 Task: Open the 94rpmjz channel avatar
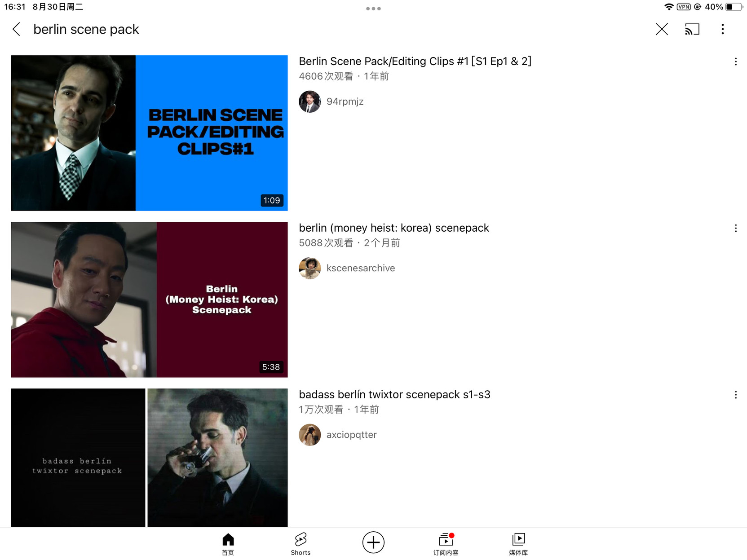pyautogui.click(x=310, y=101)
